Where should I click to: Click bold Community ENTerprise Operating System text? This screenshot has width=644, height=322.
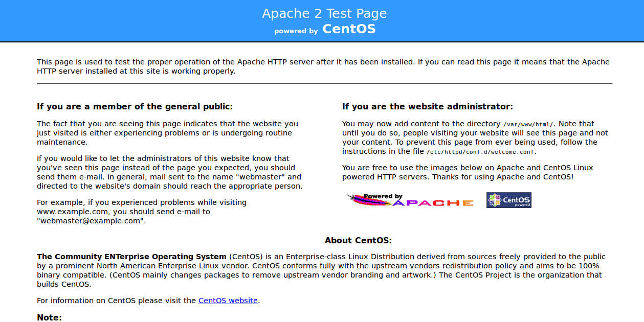131,257
